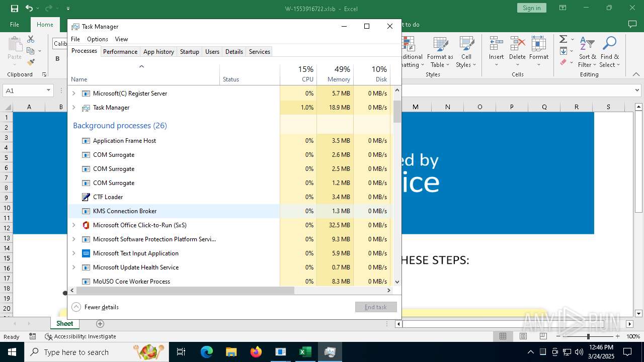Save the Excel workbook using Save icon
The width and height of the screenshot is (644, 362).
(14, 8)
